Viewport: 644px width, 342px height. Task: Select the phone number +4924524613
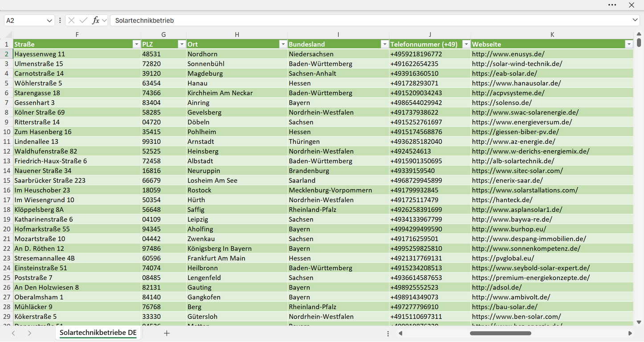430,151
